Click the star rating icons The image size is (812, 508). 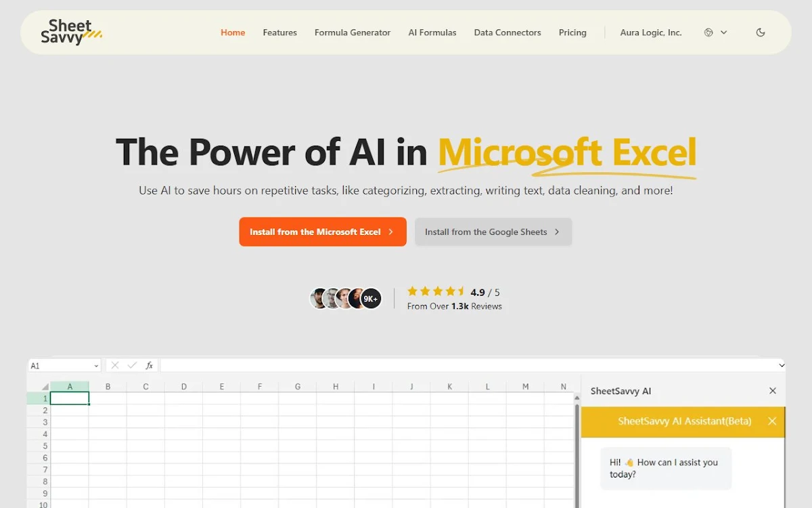click(x=436, y=292)
